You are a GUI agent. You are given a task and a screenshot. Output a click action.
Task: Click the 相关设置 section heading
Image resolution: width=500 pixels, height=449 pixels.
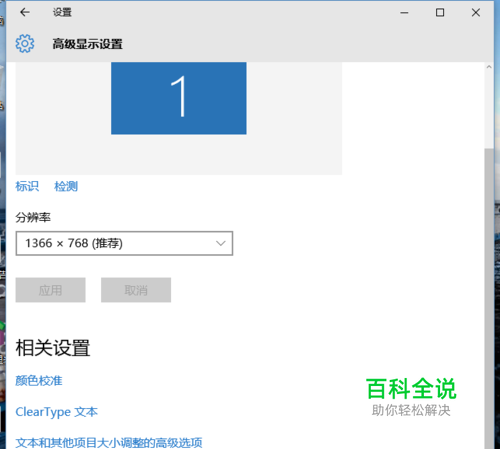pos(53,348)
